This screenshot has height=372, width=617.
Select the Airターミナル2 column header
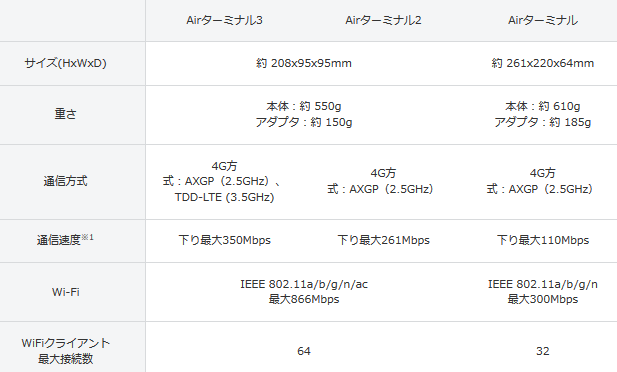pos(383,20)
